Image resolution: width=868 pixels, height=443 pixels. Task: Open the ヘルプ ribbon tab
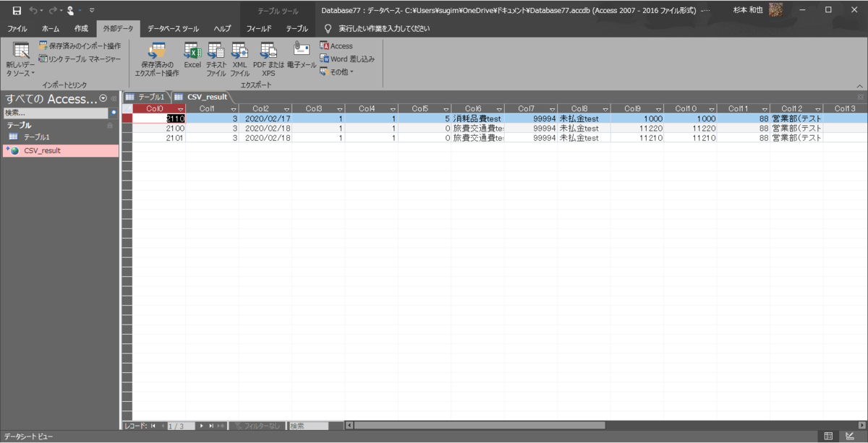point(223,29)
